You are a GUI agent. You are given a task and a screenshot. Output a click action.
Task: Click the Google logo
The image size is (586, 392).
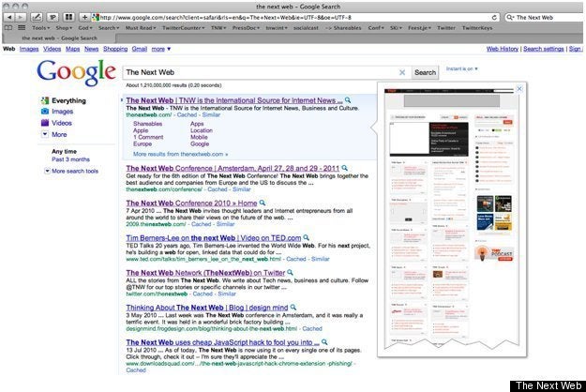(x=76, y=72)
